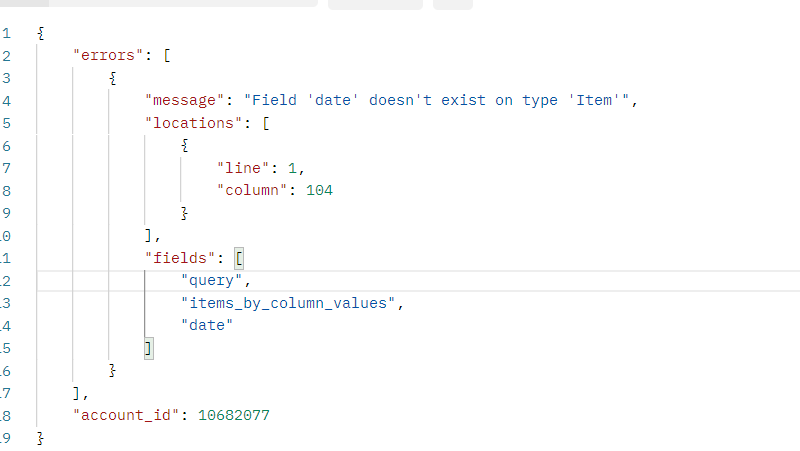The width and height of the screenshot is (800, 451).
Task: Click the "items_by_column_values" string
Action: coord(290,303)
